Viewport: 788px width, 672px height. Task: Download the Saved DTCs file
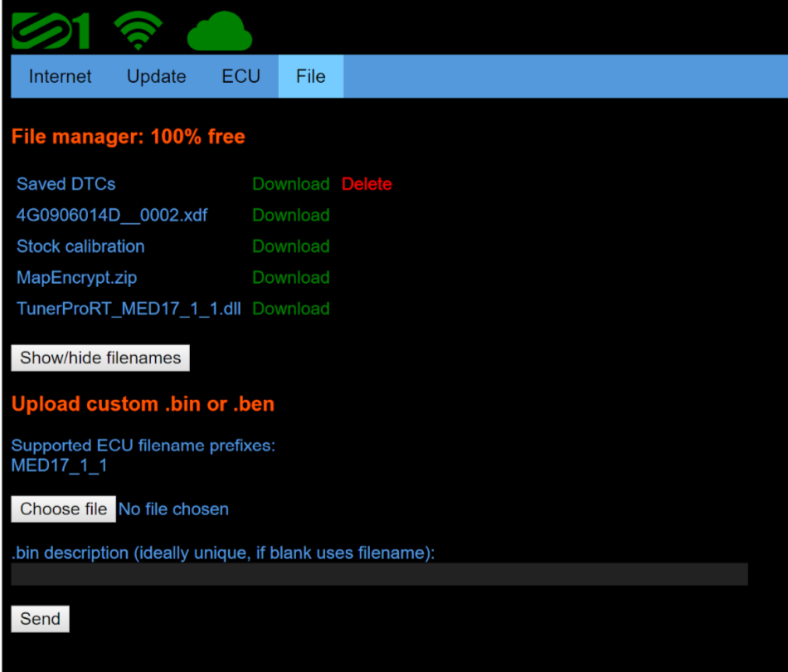(x=290, y=184)
